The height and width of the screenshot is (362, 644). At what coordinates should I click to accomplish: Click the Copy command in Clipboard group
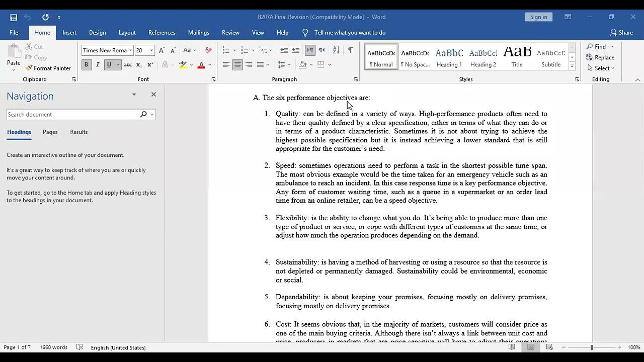click(36, 58)
